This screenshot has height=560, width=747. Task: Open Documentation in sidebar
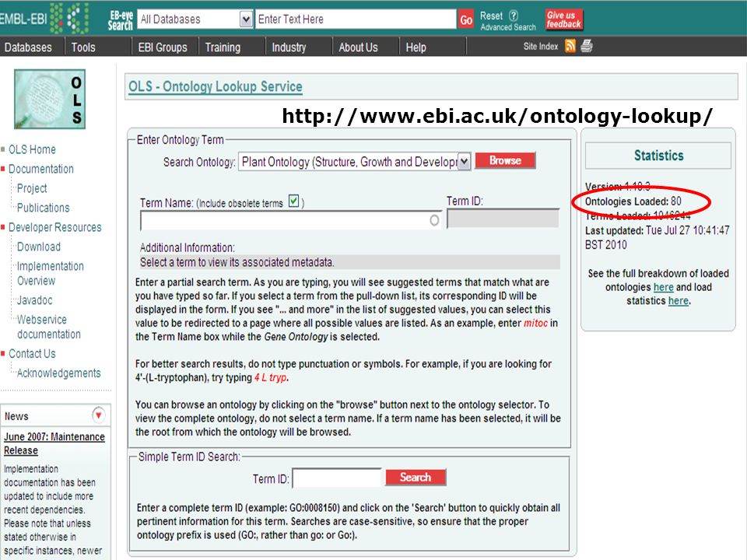41,169
